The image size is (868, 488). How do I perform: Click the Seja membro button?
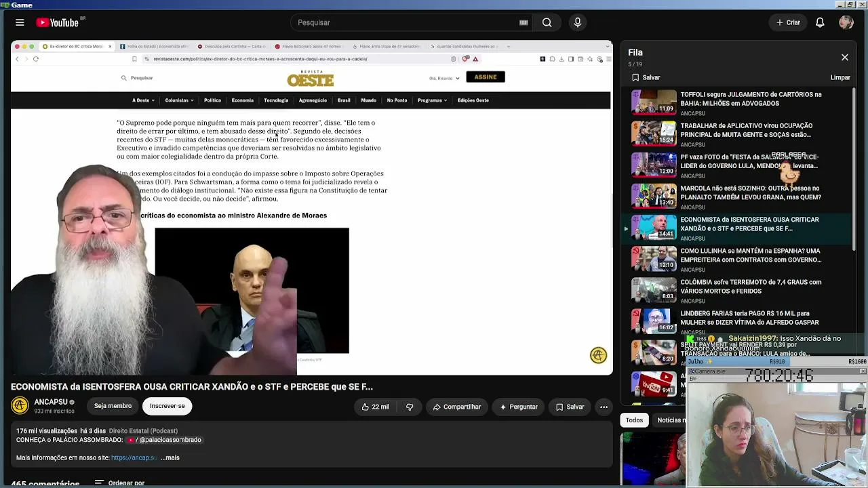pyautogui.click(x=113, y=406)
